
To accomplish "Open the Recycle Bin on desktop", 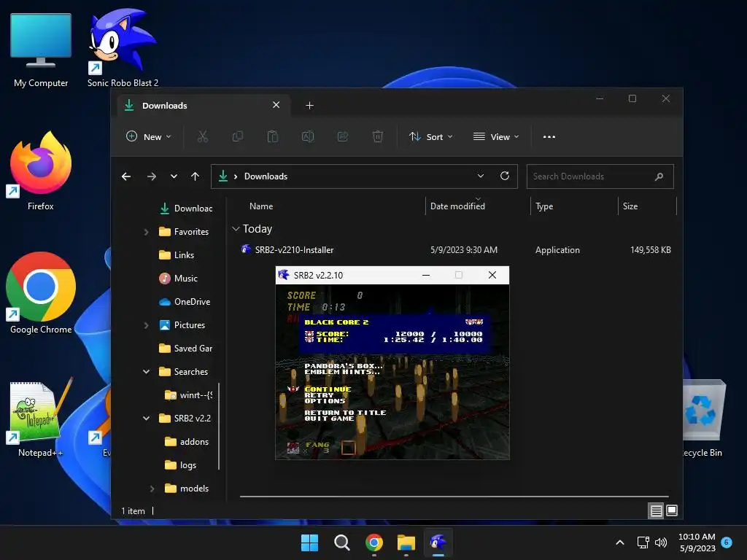I will pos(703,418).
